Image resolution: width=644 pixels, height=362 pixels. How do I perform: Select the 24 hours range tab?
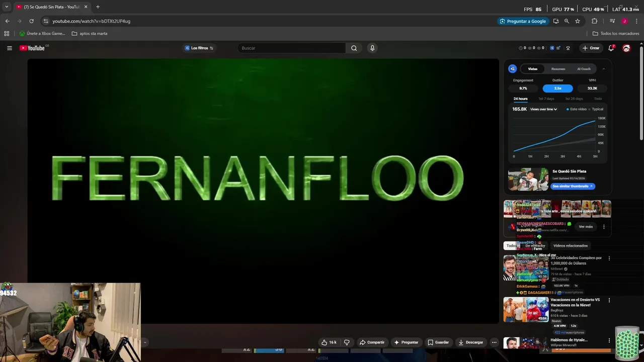tap(520, 99)
